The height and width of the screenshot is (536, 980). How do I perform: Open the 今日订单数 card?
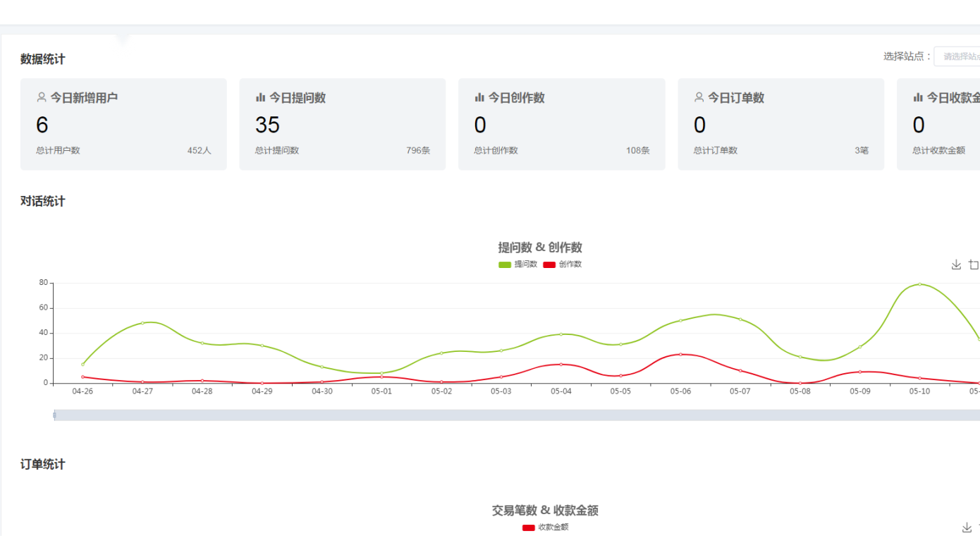point(781,124)
